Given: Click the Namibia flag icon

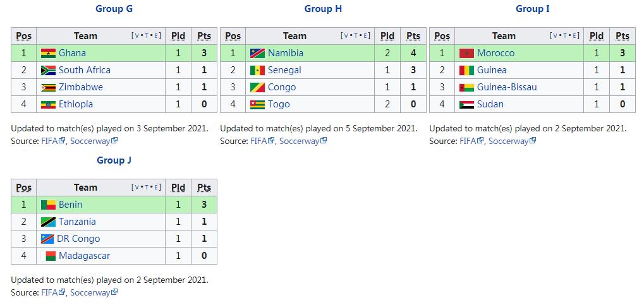Looking at the screenshot, I should 257,54.
